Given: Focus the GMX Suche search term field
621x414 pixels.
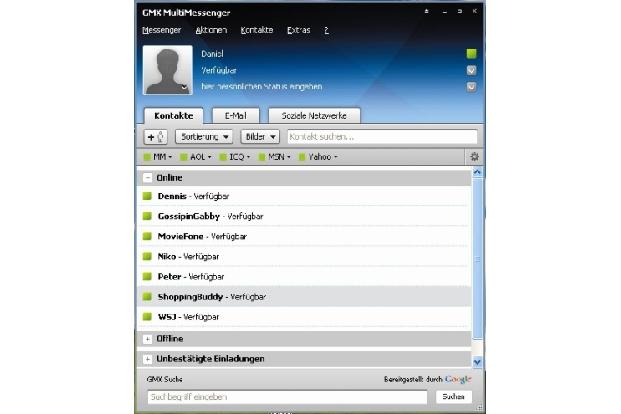Looking at the screenshot, I should pos(287,397).
